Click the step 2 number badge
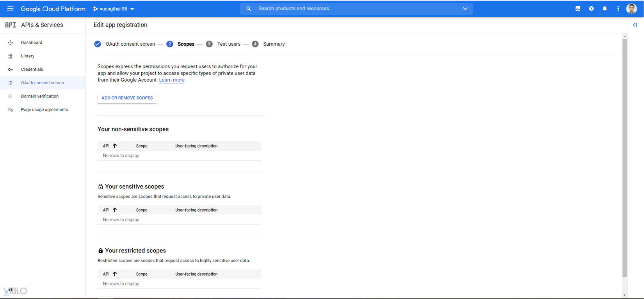 pos(169,44)
